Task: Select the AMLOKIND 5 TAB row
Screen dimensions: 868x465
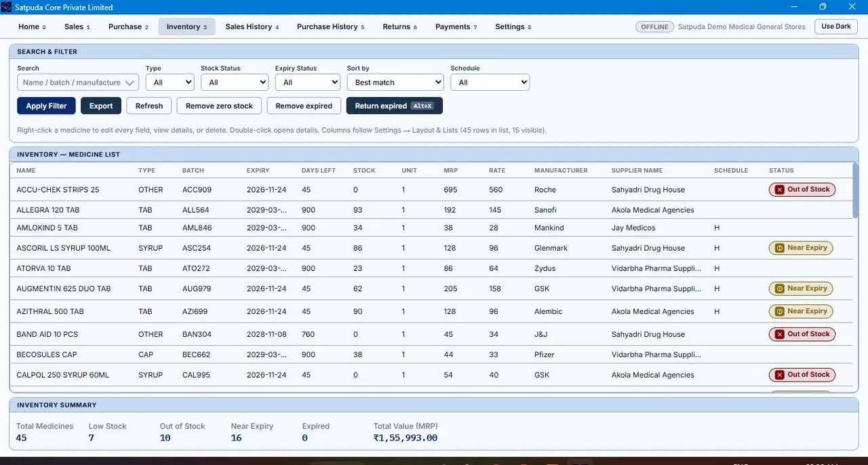Action: (431, 228)
